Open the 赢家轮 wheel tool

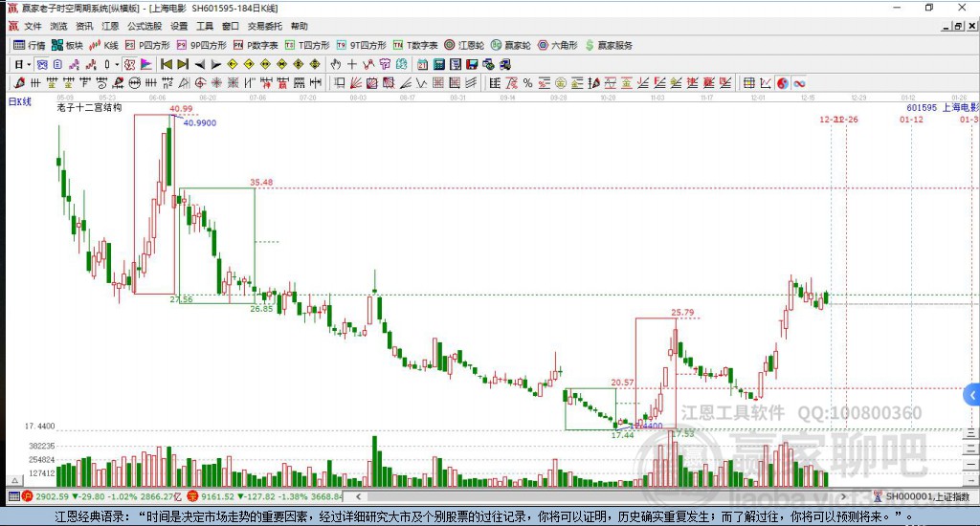coord(511,45)
